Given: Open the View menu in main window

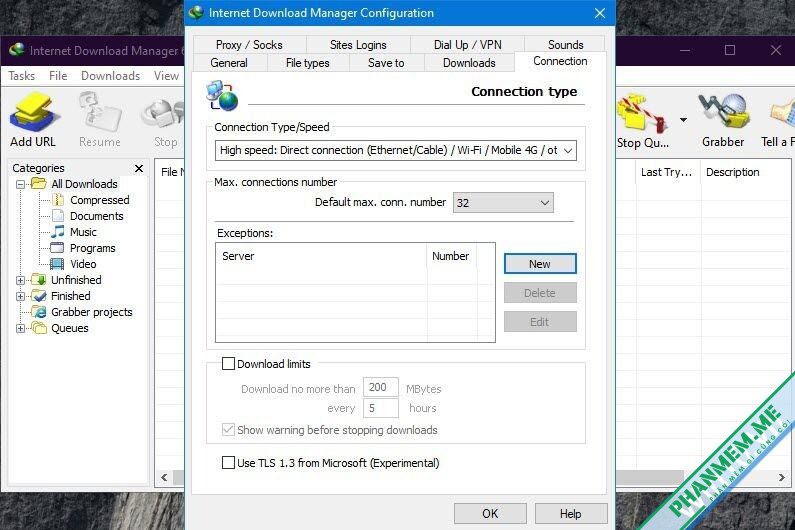Looking at the screenshot, I should pos(166,76).
